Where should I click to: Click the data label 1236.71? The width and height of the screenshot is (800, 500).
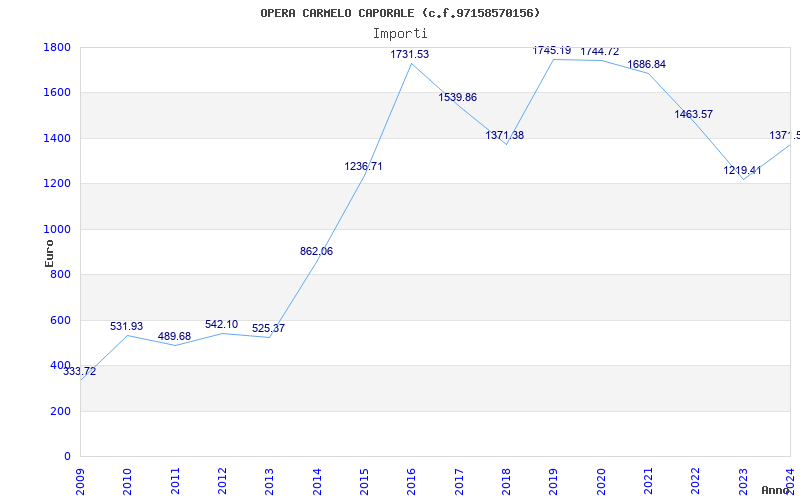coord(363,166)
